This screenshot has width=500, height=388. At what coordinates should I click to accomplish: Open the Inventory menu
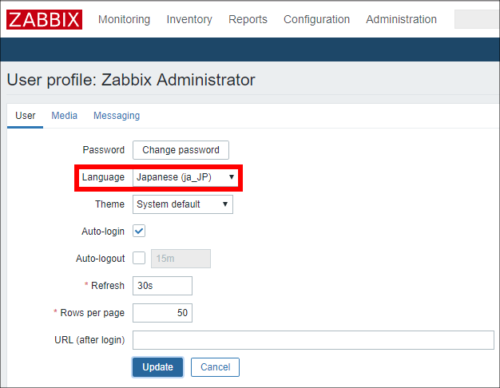189,19
